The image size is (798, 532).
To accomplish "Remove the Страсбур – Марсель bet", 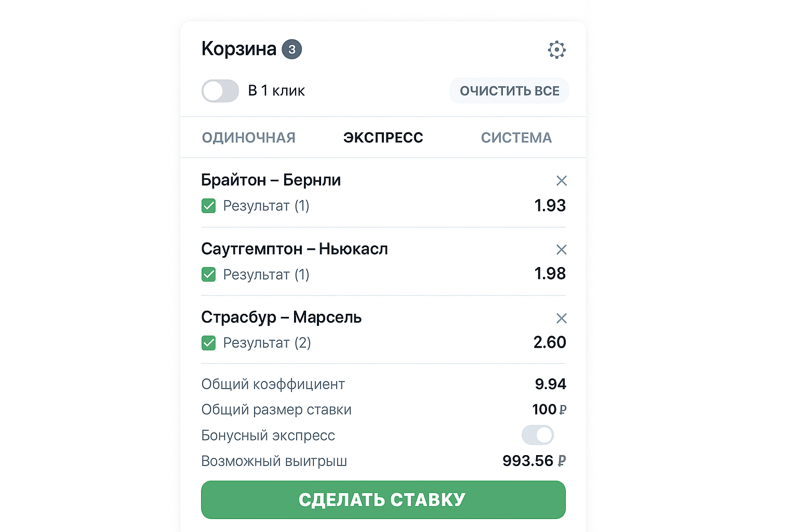I will pos(562,318).
